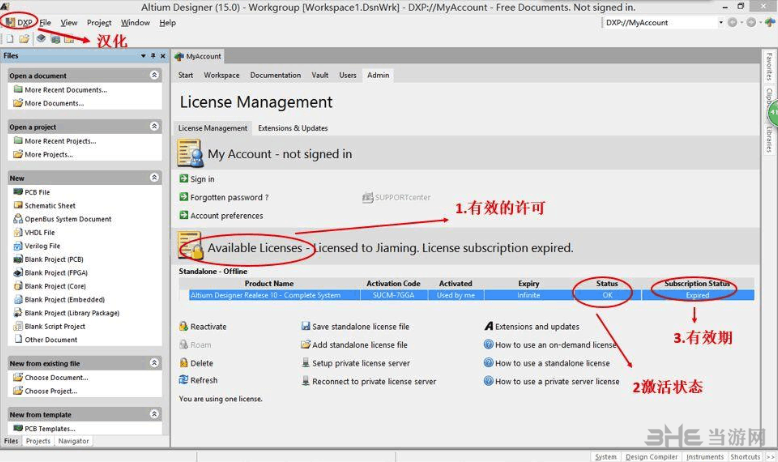The width and height of the screenshot is (778, 462).
Task: Open the View menu
Action: coord(69,22)
